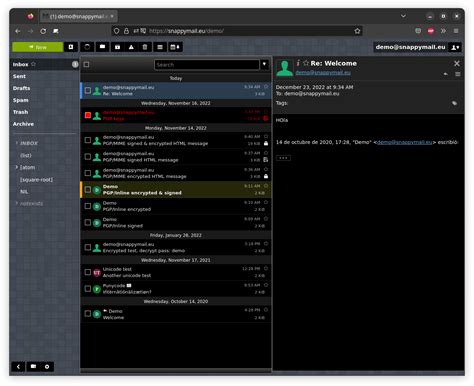Open the Drafts folder
Screen dimensions: 474x386
click(22, 88)
